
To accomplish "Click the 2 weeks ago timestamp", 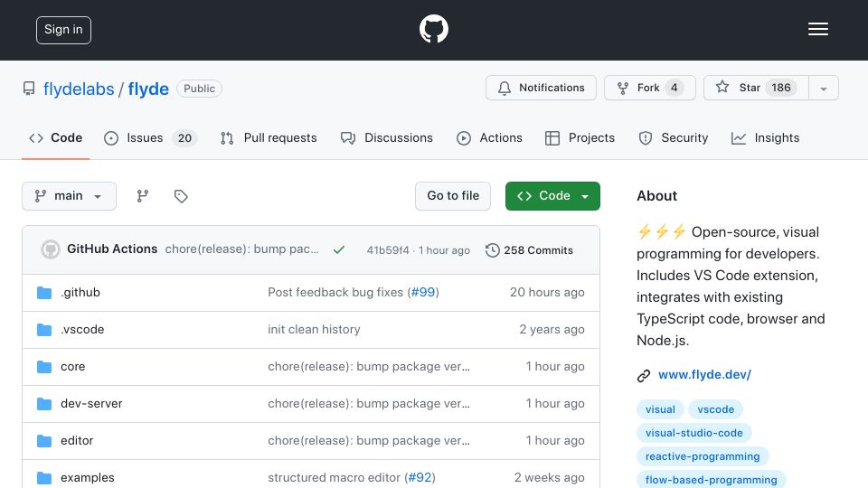I will pos(549,477).
